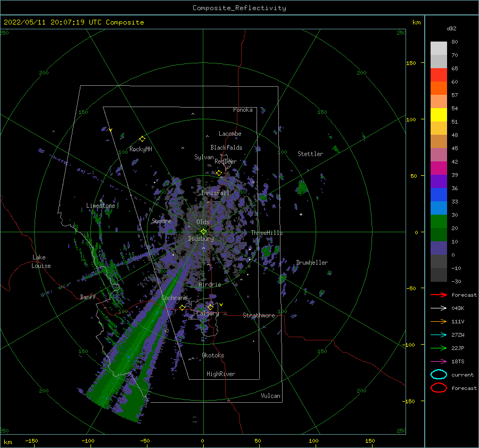Click the Innisfail town label
Screen dimensions: 479x448
coord(215,193)
